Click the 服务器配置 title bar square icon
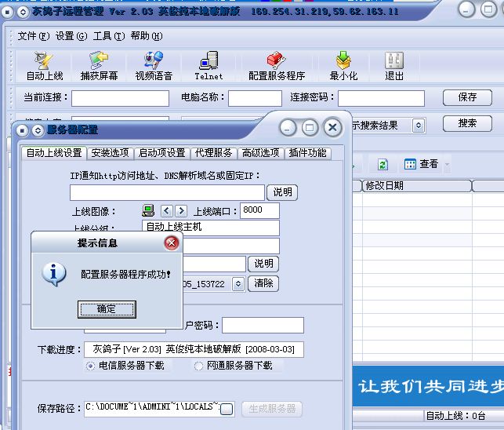504x430 pixels. (x=22, y=131)
